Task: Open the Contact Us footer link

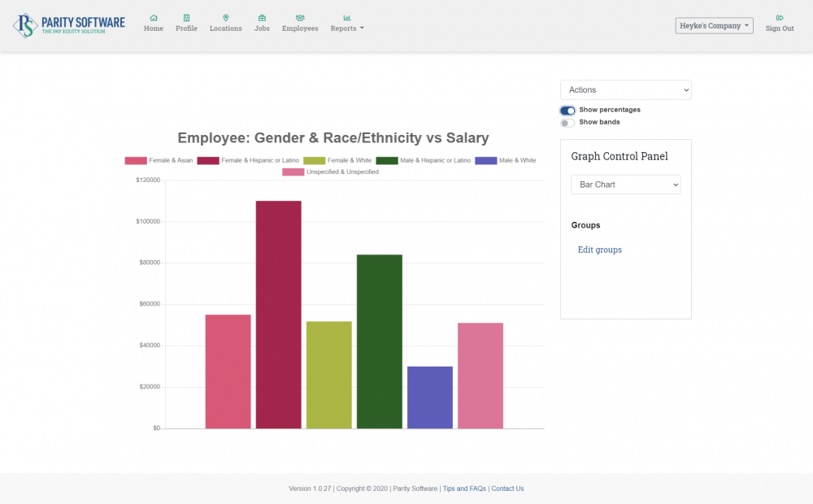Action: pyautogui.click(x=507, y=489)
